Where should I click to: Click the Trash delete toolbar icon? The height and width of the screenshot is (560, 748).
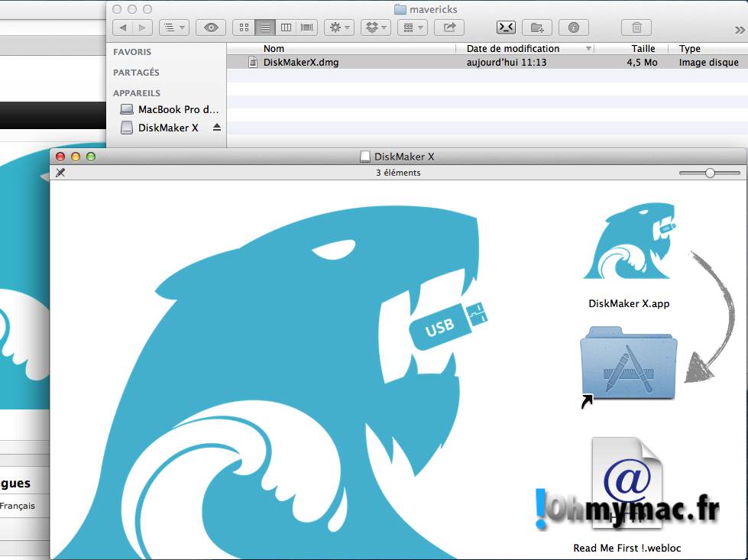click(x=636, y=28)
